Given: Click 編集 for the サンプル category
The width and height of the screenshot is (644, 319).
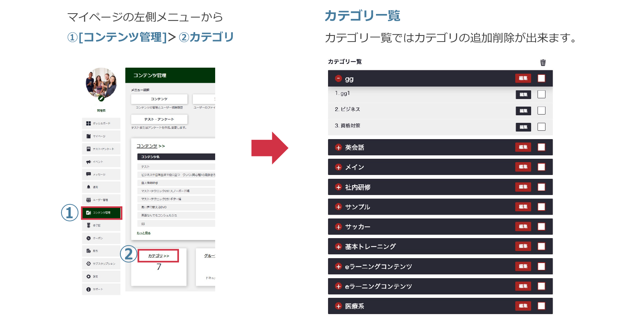Looking at the screenshot, I should click(523, 207).
